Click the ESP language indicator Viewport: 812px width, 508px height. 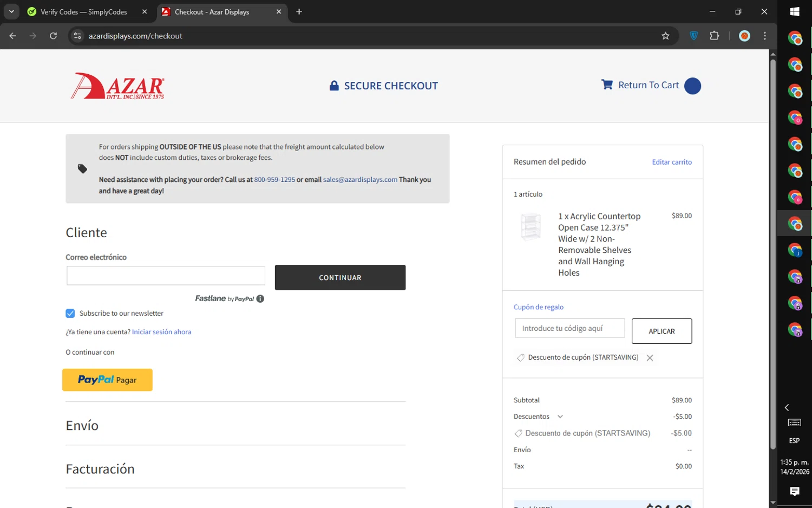[794, 441]
